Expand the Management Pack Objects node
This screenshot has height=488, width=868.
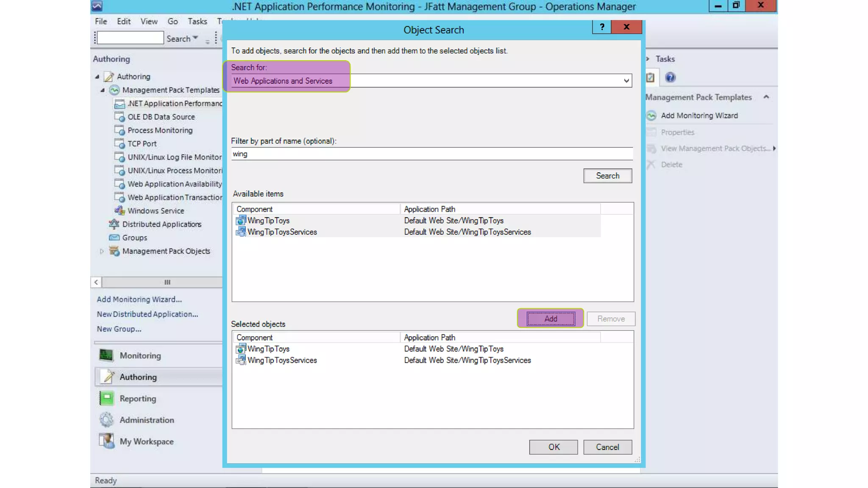tap(102, 251)
